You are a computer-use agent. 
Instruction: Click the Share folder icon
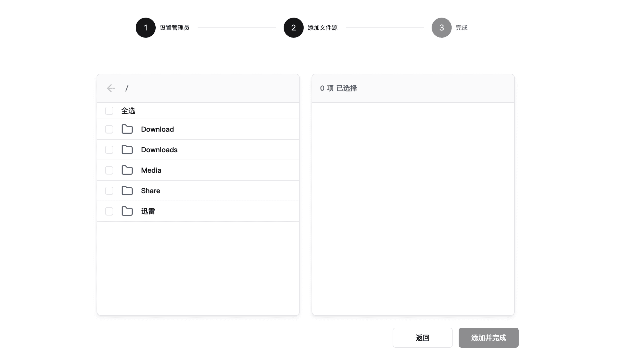click(127, 191)
